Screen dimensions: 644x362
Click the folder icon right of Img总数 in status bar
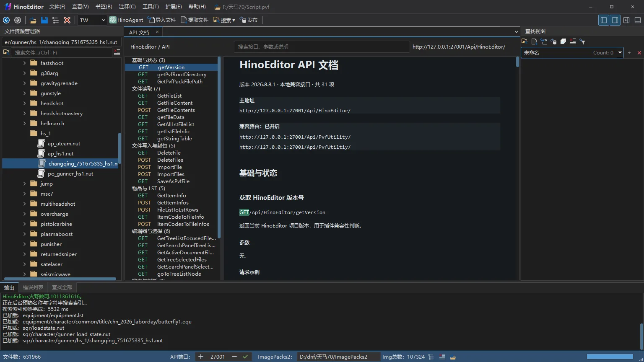click(x=453, y=357)
